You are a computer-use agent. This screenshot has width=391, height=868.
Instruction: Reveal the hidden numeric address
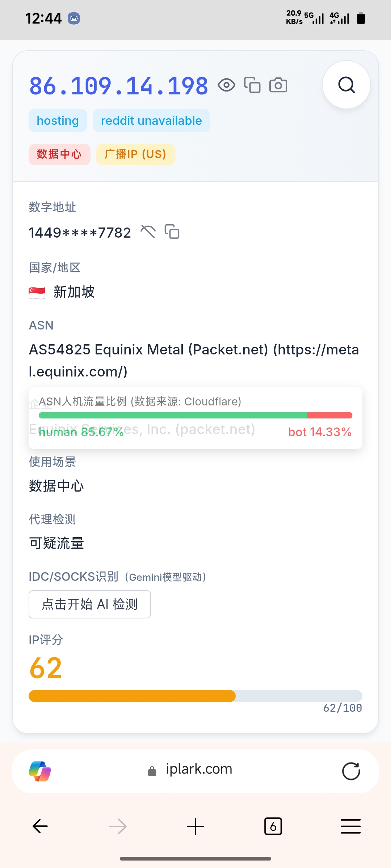click(148, 232)
